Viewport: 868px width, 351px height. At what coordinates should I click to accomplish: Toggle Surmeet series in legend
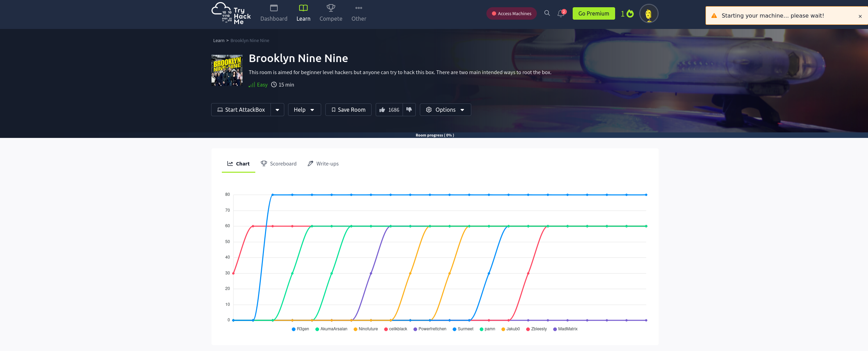point(463,329)
